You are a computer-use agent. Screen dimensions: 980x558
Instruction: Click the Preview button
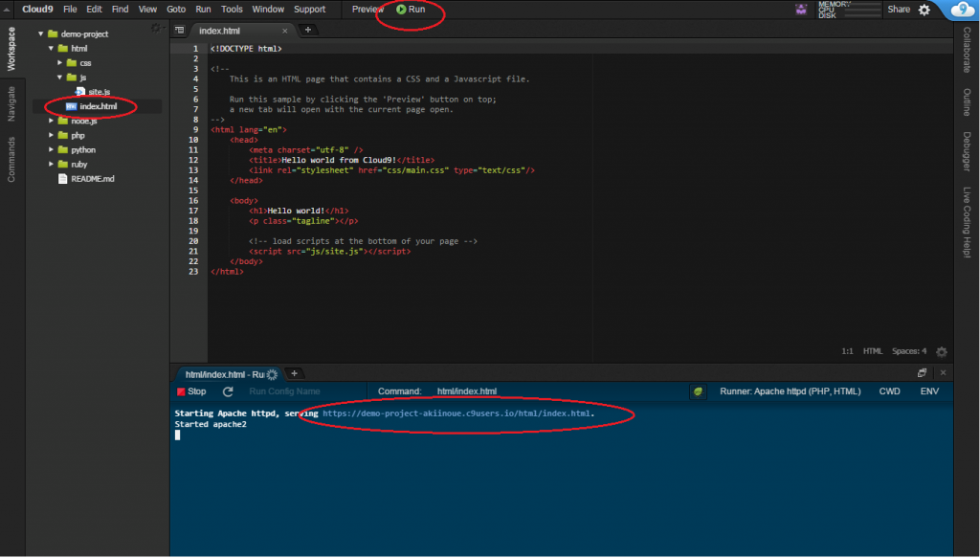pyautogui.click(x=367, y=10)
